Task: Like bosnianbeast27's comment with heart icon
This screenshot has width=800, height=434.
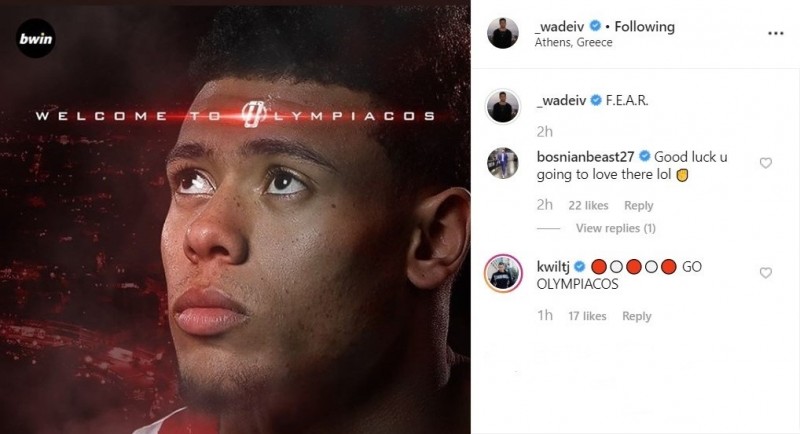Action: click(765, 163)
